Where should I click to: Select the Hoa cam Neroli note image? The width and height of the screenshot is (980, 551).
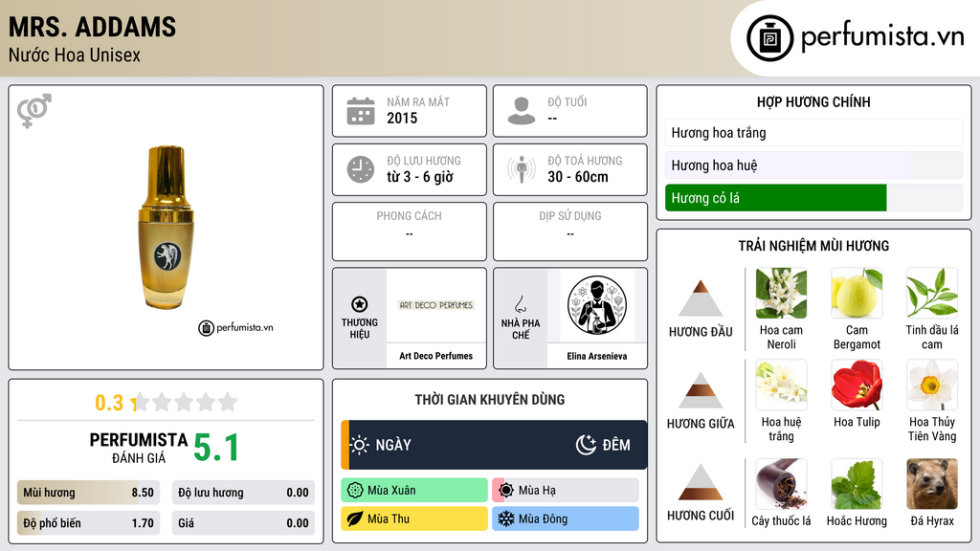781,294
